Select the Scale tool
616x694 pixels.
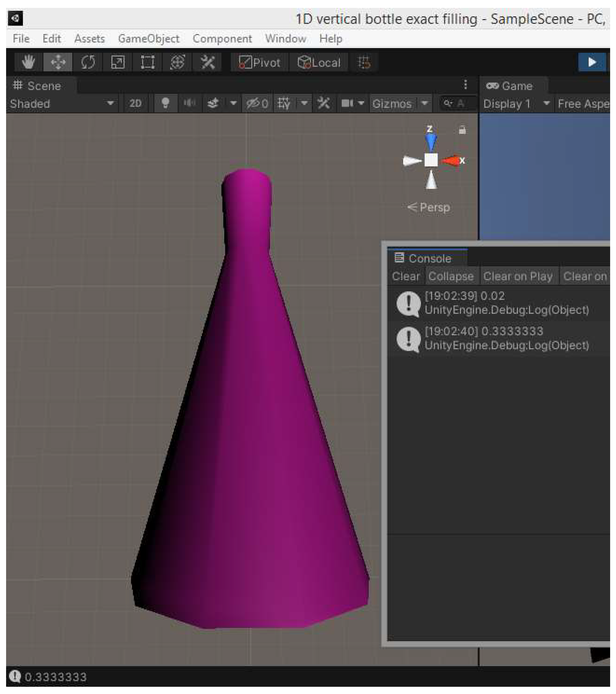[118, 62]
